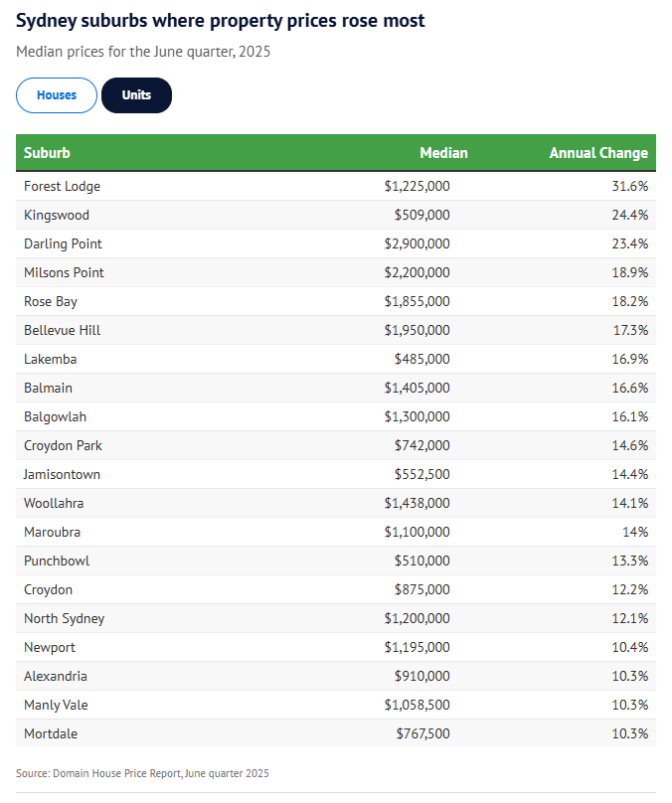Viewport: 672px width, 803px height.
Task: Select the Lakemba suburb entry
Action: pos(50,359)
